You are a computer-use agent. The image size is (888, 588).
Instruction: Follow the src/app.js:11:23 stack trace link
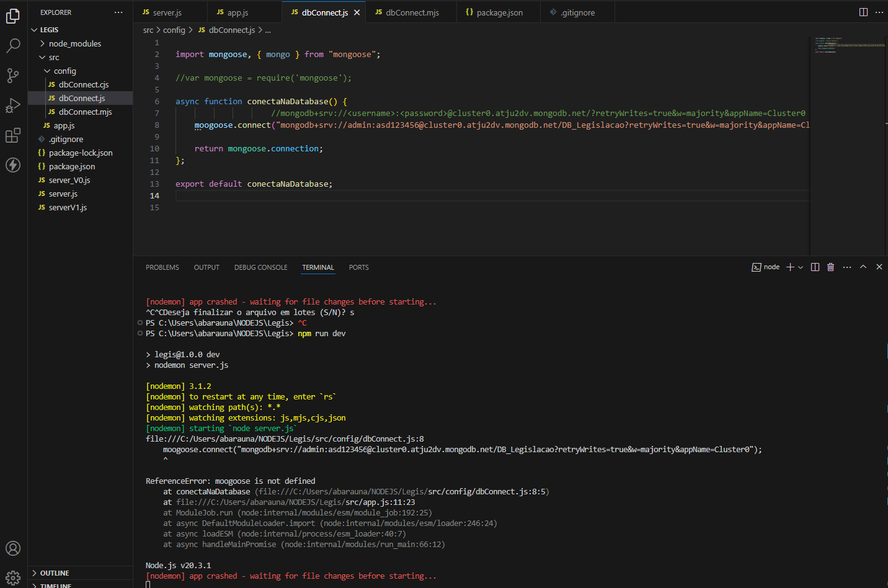[380, 502]
